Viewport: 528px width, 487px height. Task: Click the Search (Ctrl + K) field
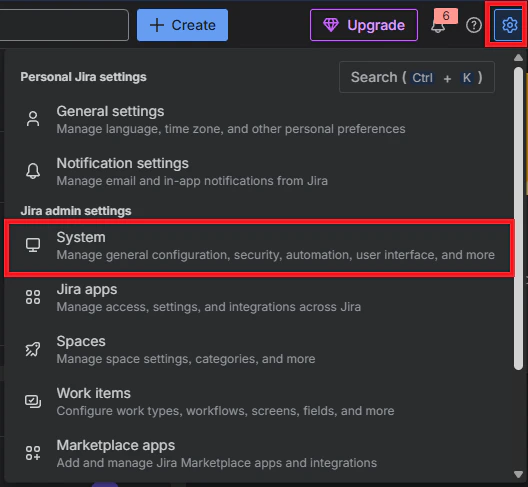(x=417, y=77)
